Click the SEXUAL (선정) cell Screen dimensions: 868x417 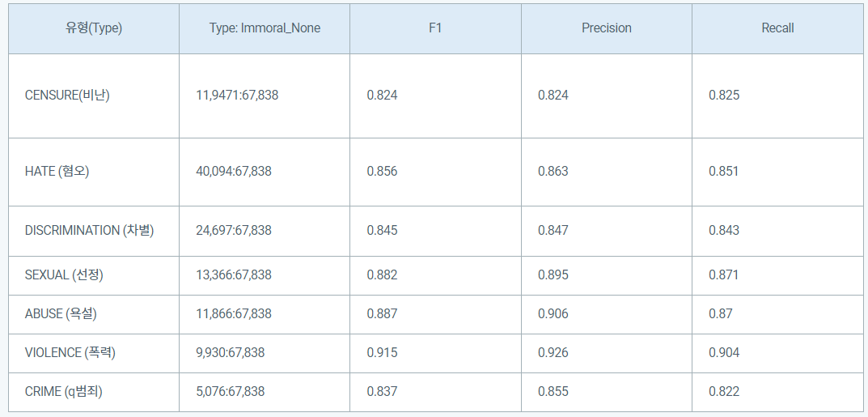[x=94, y=275]
